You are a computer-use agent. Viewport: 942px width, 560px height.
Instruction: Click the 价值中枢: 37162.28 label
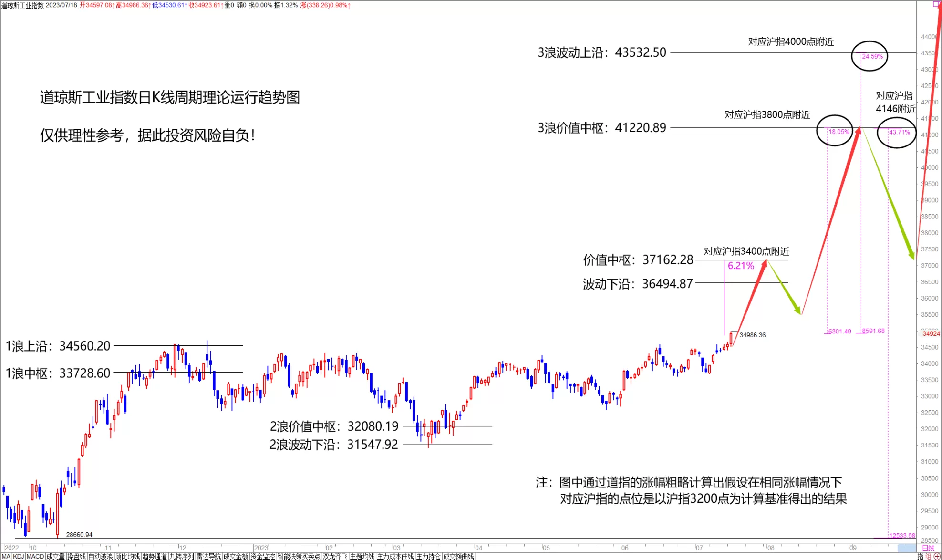click(x=638, y=260)
